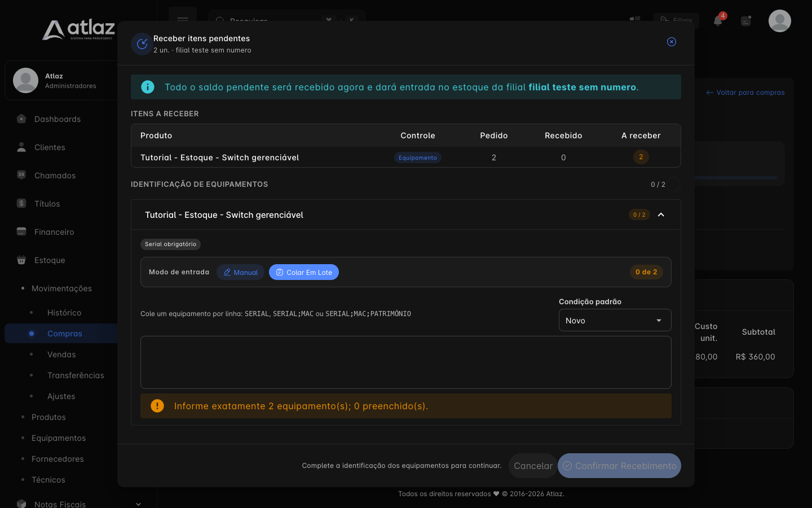812x508 pixels.
Task: Click the Estoque basket icon
Action: click(x=21, y=260)
